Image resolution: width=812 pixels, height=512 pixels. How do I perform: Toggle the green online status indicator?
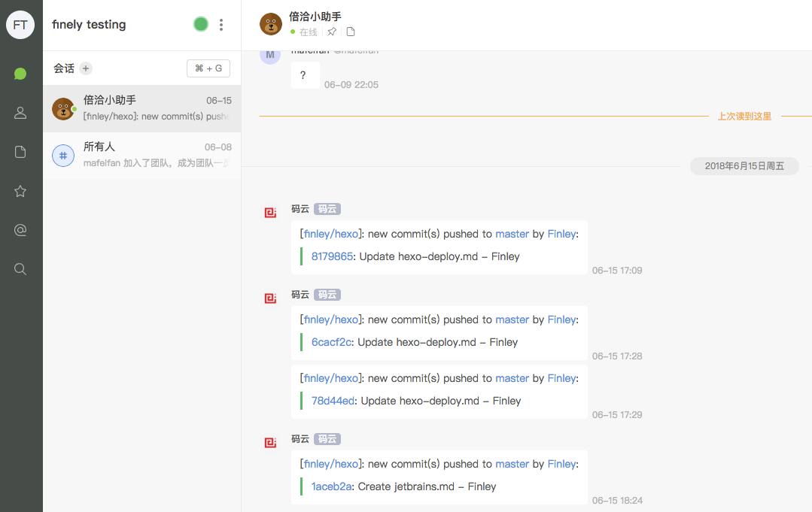click(200, 25)
